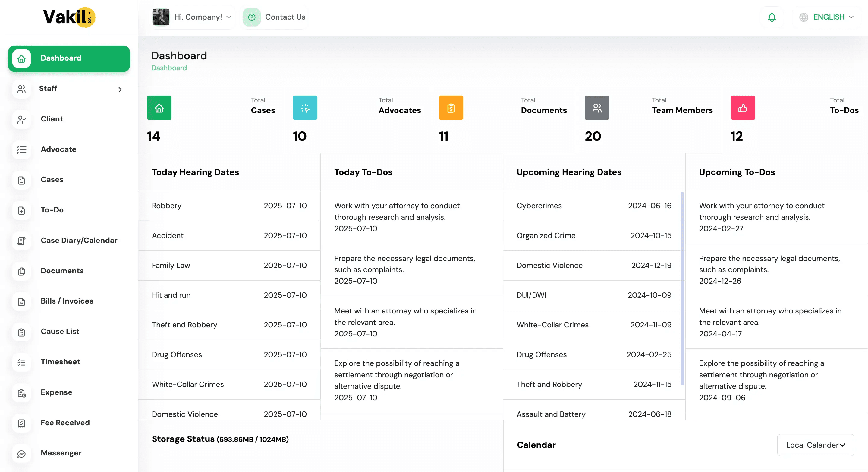Viewport: 868px width, 472px height.
Task: Click the To-Do sidebar icon
Action: tap(22, 211)
